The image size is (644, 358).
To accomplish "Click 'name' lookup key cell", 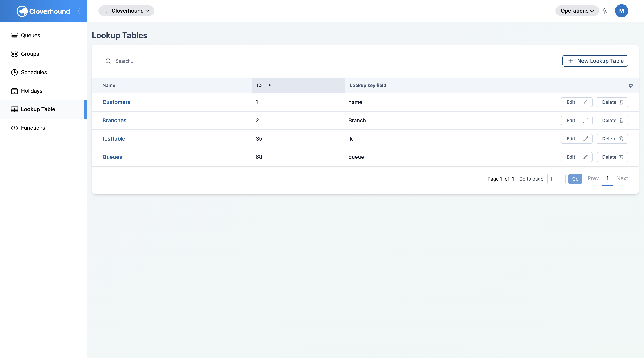I will coord(355,102).
